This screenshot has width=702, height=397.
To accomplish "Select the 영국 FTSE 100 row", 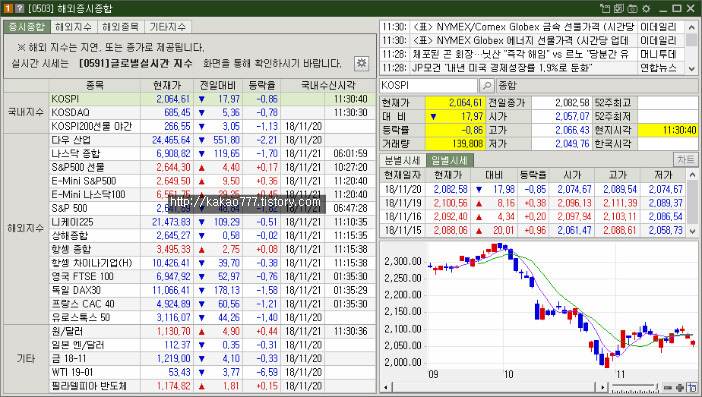I will [212, 277].
